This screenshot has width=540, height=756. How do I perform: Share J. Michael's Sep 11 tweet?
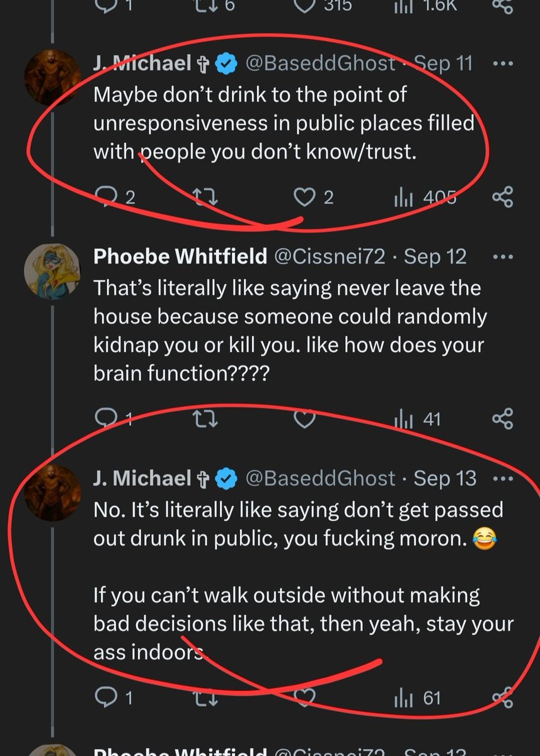[x=502, y=197]
